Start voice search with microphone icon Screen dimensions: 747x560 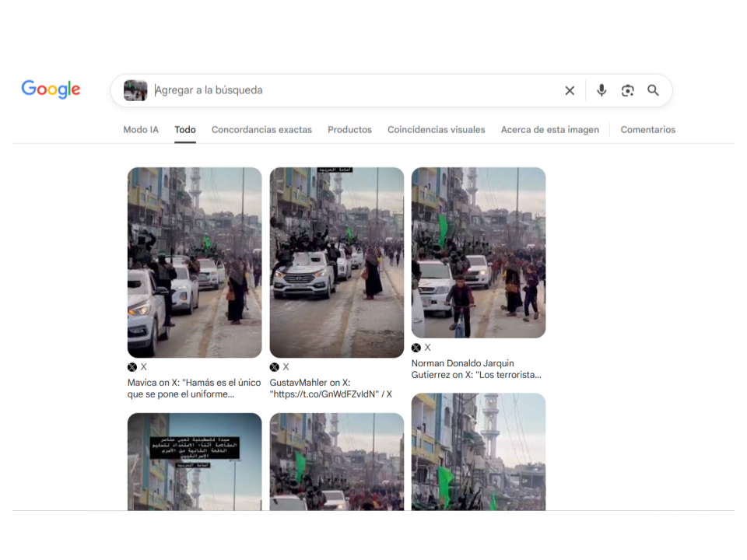pos(601,90)
